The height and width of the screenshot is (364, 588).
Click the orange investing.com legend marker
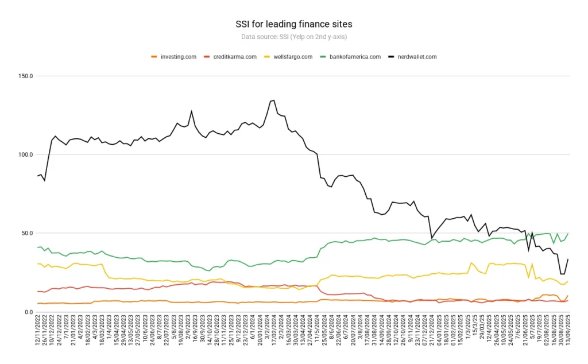click(154, 57)
